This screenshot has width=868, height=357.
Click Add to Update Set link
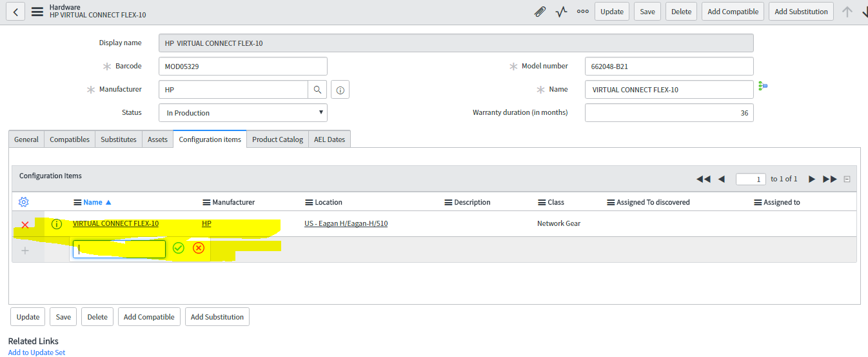click(37, 352)
